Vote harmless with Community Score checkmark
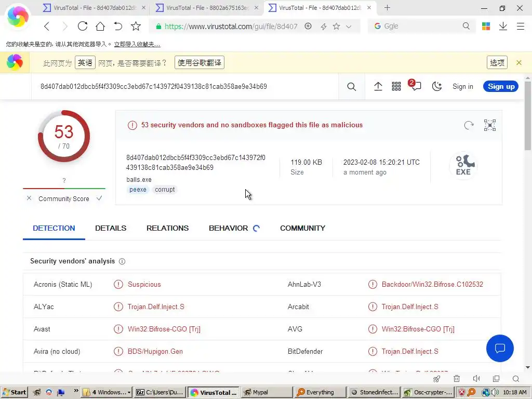Viewport: 532px width, 399px height. (x=99, y=198)
